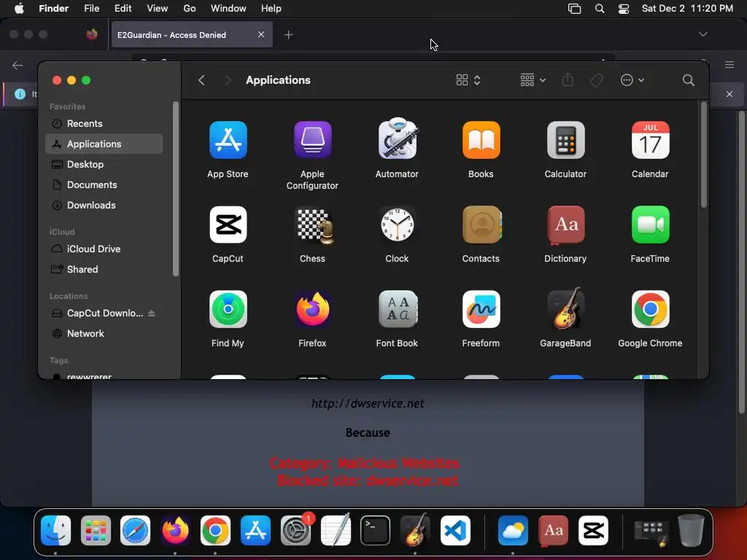Select the E2Guardian - Access Denied tab
Viewport: 747px width, 560px height.
tap(192, 35)
